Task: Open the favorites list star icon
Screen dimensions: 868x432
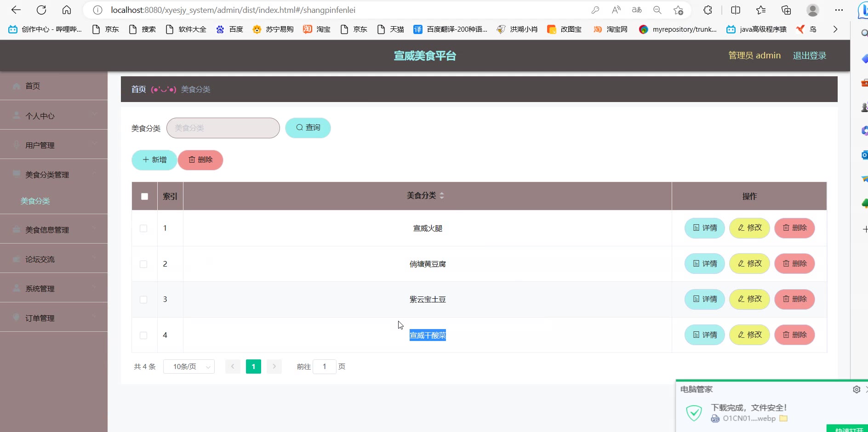Action: pos(761,10)
